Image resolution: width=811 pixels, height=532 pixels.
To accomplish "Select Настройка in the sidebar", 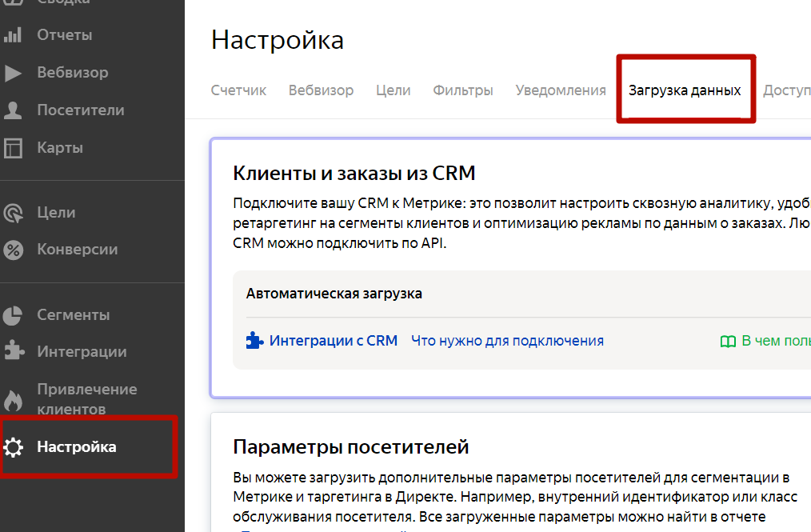I will pyautogui.click(x=77, y=446).
